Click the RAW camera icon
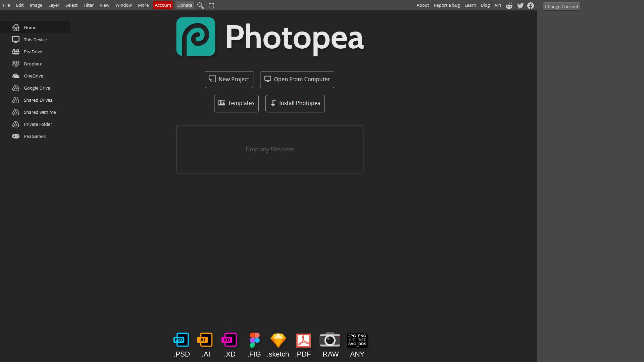Viewport: 644px width, 362px height. pyautogui.click(x=330, y=340)
